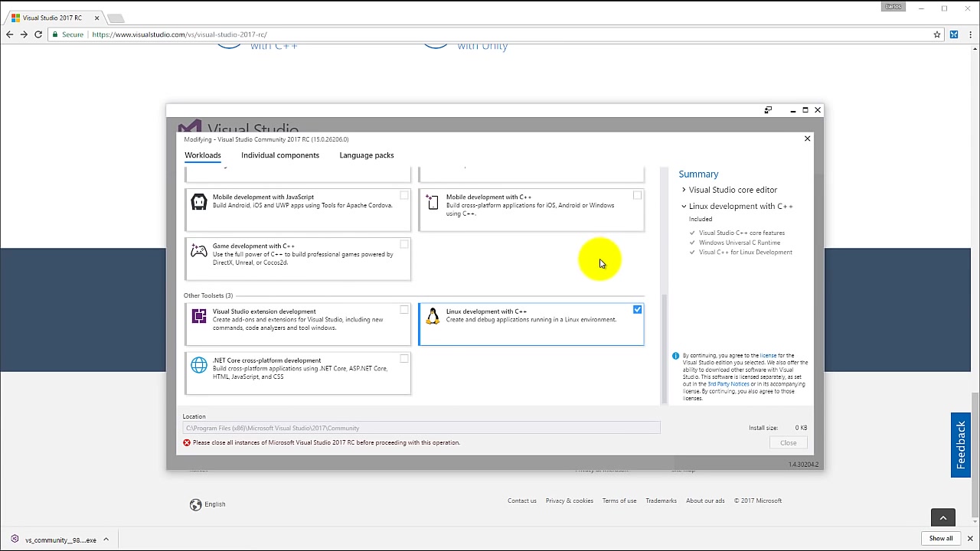Switch to the Workloads tab
Viewport: 980px width, 551px height.
click(x=203, y=155)
